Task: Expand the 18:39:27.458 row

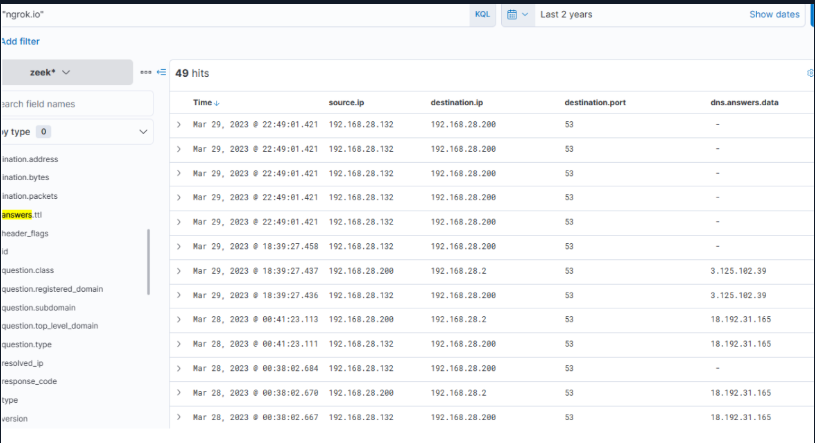Action: [x=179, y=246]
